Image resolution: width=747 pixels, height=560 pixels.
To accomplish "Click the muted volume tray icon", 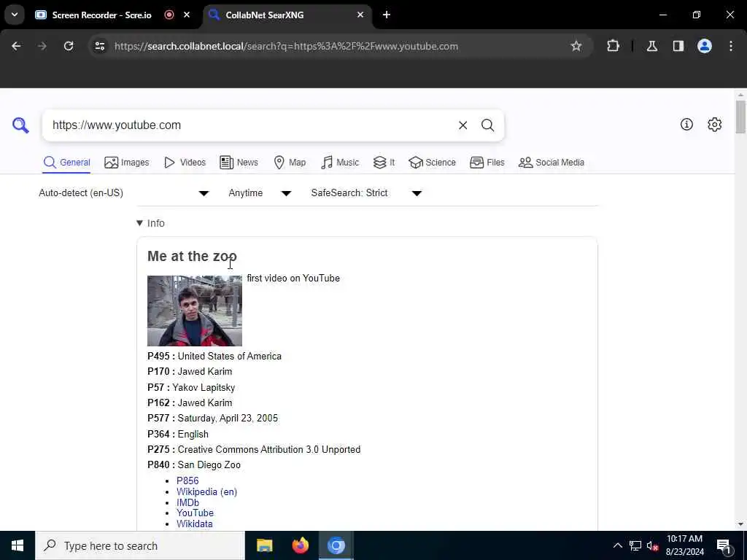I will pos(652,545).
